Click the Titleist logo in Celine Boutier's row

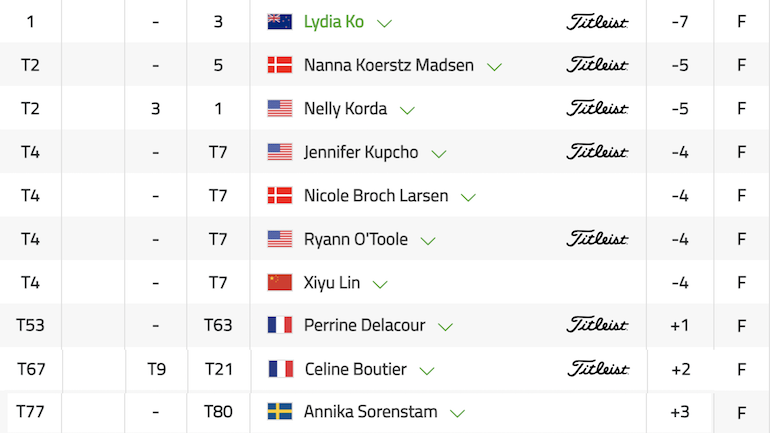(598, 369)
